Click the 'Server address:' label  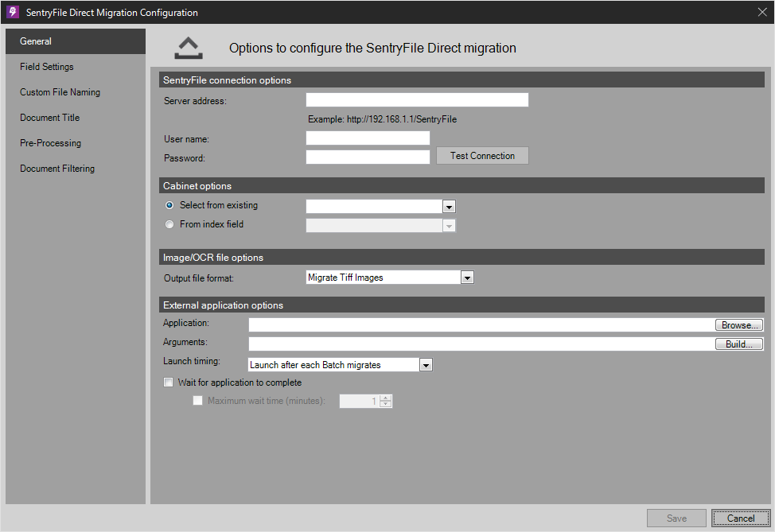pyautogui.click(x=195, y=101)
